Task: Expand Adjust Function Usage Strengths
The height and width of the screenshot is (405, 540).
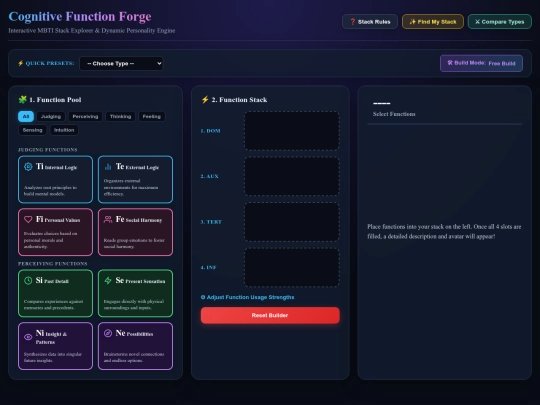Action: point(247,297)
